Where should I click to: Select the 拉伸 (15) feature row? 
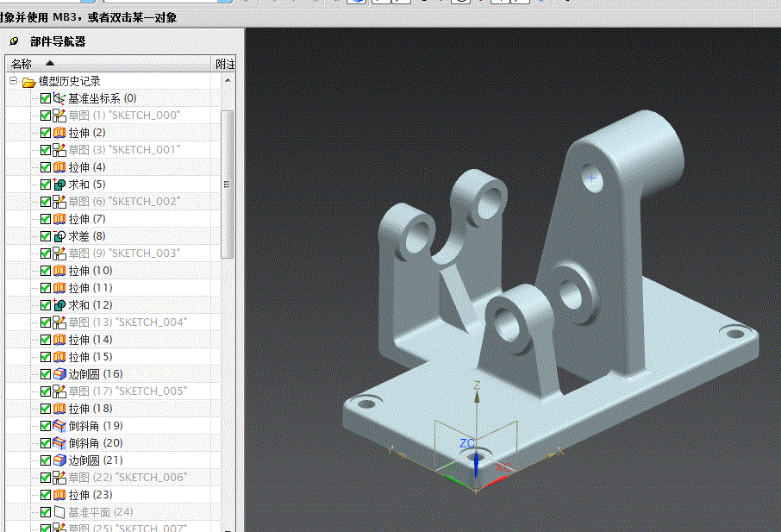pyautogui.click(x=113, y=357)
